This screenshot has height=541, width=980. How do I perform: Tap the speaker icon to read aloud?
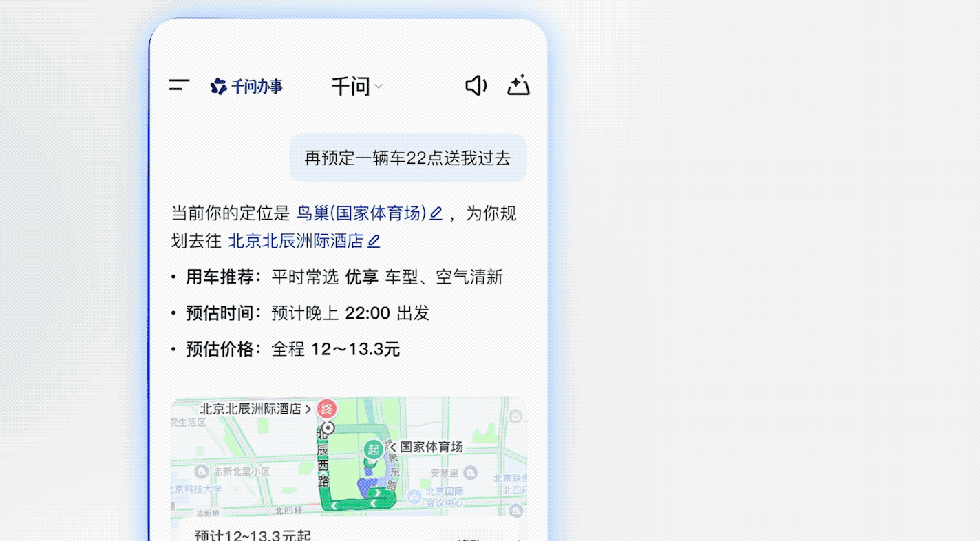(476, 85)
